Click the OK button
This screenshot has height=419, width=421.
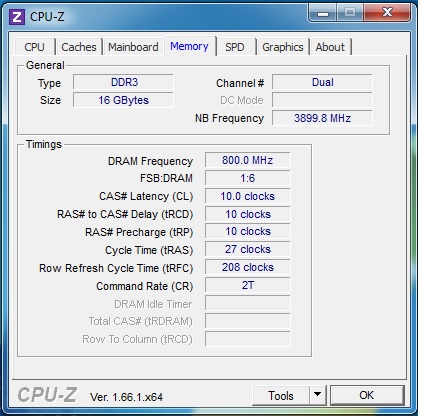pos(367,395)
